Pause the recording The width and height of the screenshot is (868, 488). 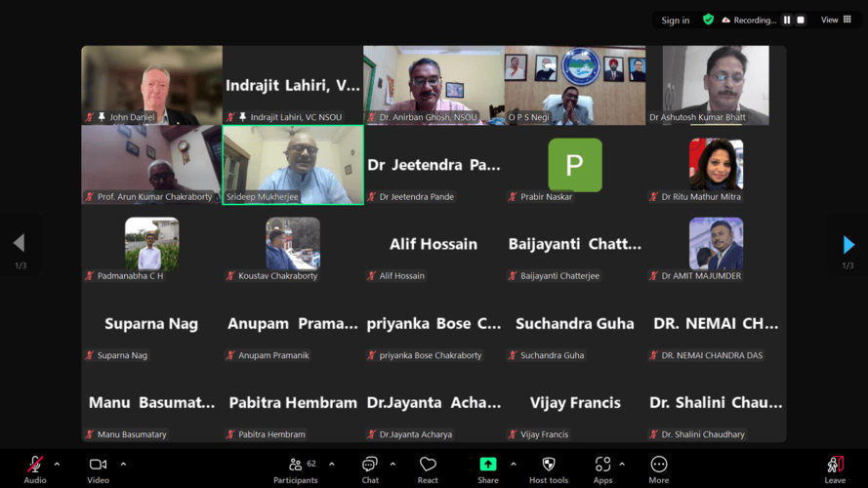[x=787, y=20]
